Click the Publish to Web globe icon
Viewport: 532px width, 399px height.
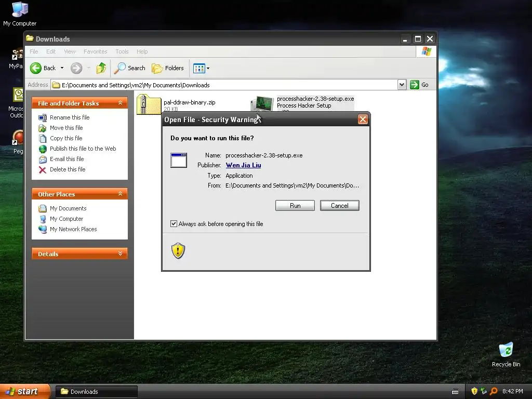coord(43,149)
